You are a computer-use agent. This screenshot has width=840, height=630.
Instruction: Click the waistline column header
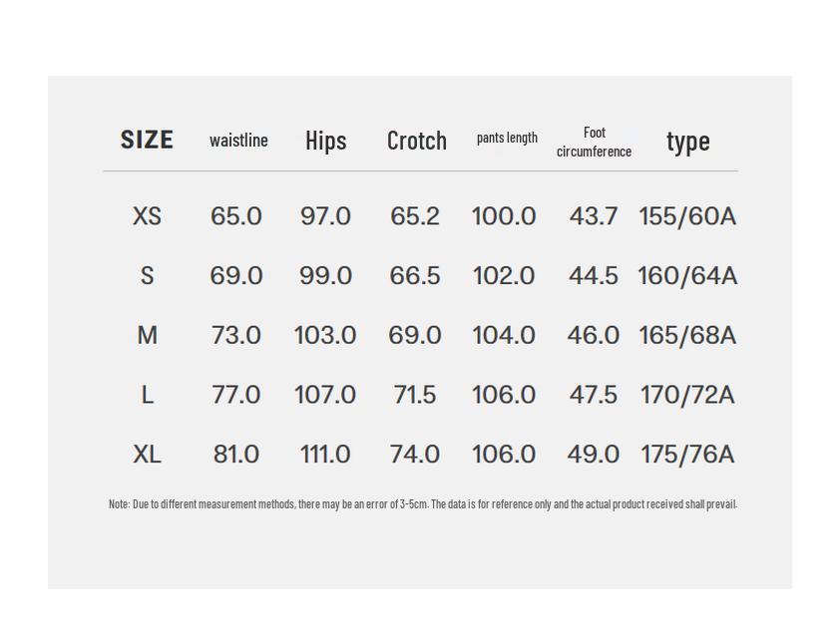tap(238, 141)
